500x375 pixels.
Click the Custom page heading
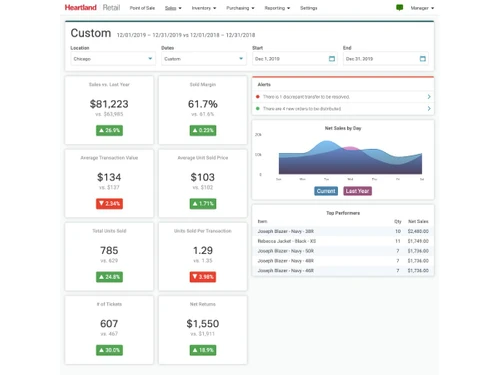(x=91, y=33)
